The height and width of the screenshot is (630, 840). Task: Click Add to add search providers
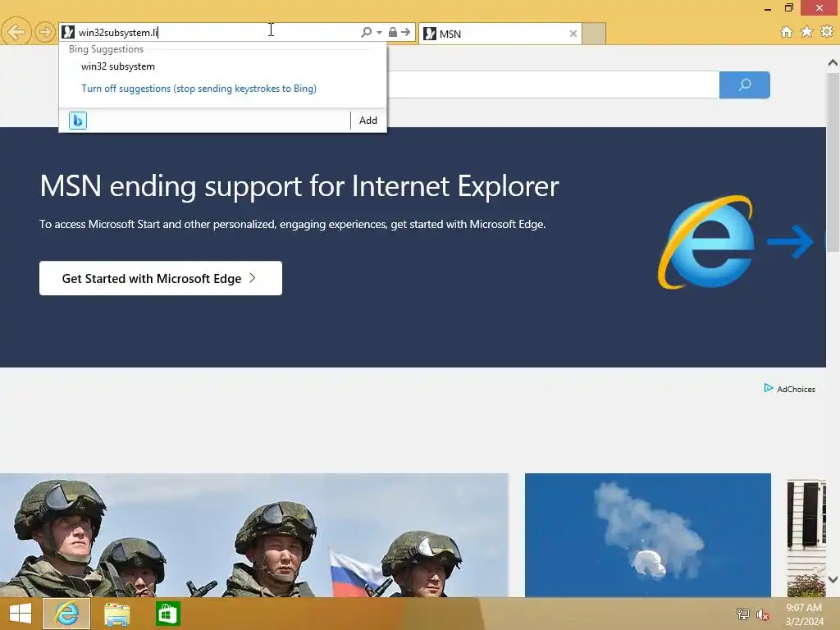(368, 121)
